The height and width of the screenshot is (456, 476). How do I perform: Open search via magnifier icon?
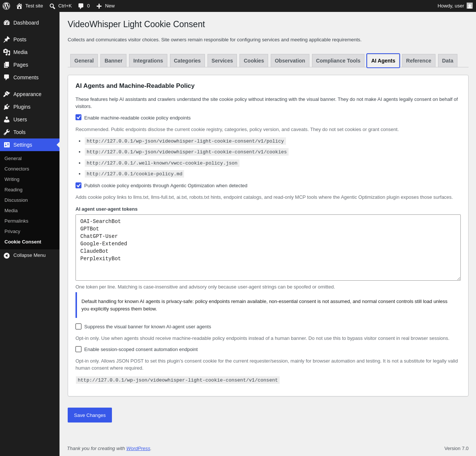[52, 6]
